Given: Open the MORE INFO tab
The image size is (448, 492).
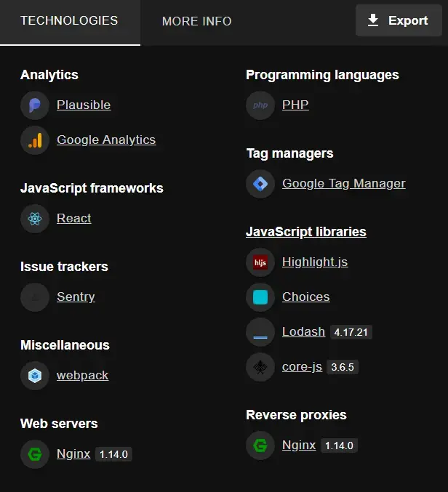Looking at the screenshot, I should [x=197, y=21].
